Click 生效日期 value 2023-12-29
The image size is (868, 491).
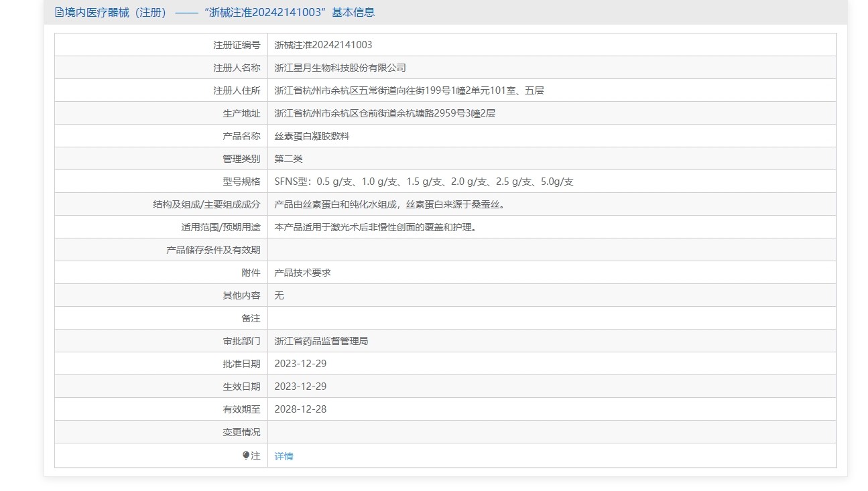[301, 387]
